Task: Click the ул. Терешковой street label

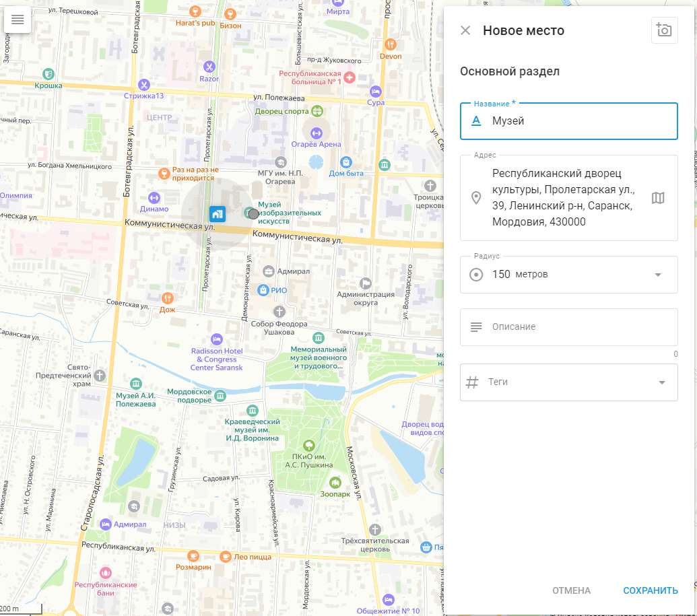Action: [x=73, y=11]
